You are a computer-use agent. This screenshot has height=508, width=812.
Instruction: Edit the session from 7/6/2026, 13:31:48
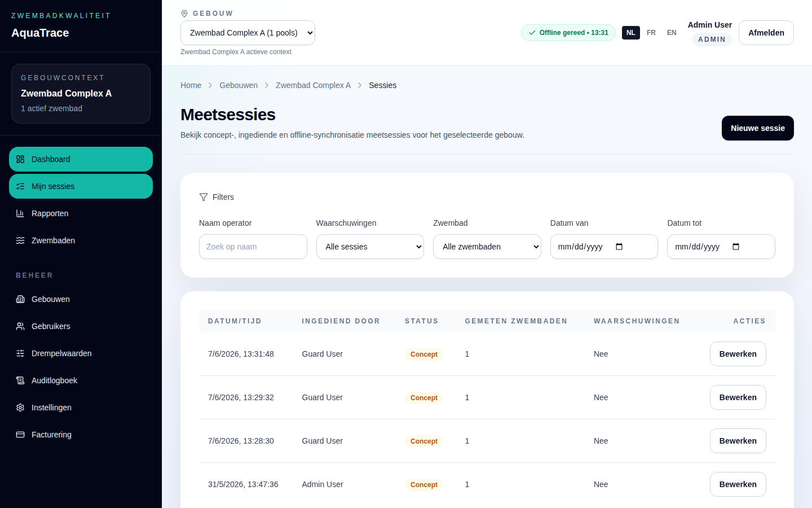738,354
